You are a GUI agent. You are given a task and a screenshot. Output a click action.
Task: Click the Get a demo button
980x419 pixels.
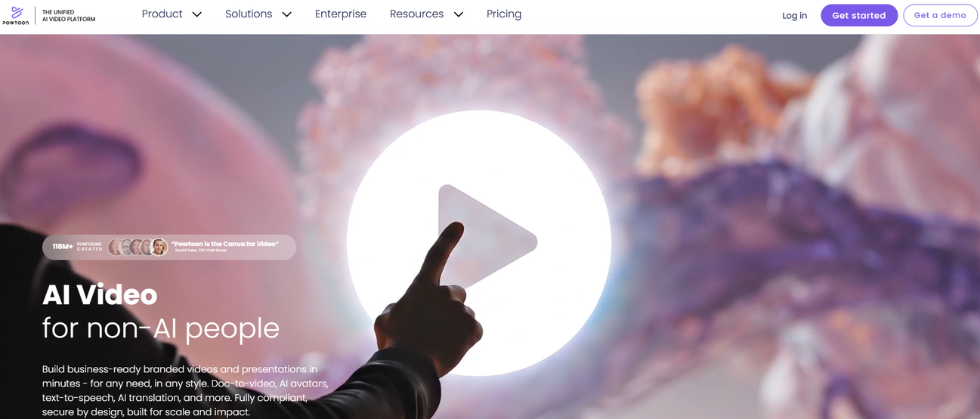click(x=940, y=15)
